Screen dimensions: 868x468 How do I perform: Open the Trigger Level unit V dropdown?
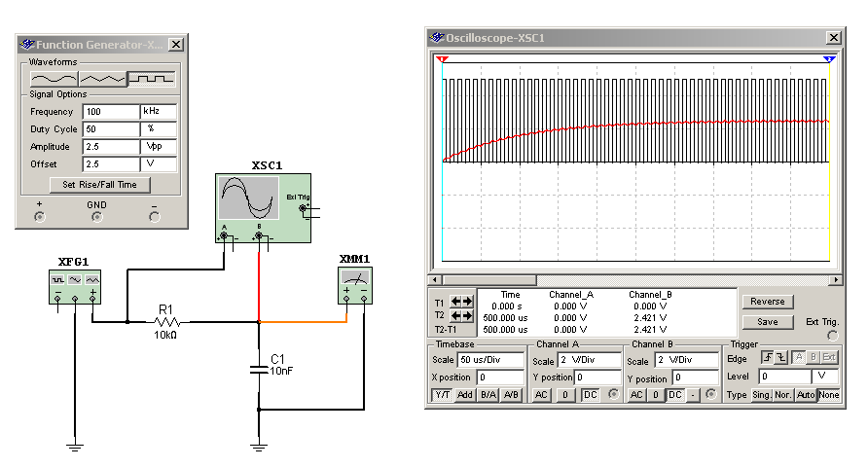coord(825,376)
